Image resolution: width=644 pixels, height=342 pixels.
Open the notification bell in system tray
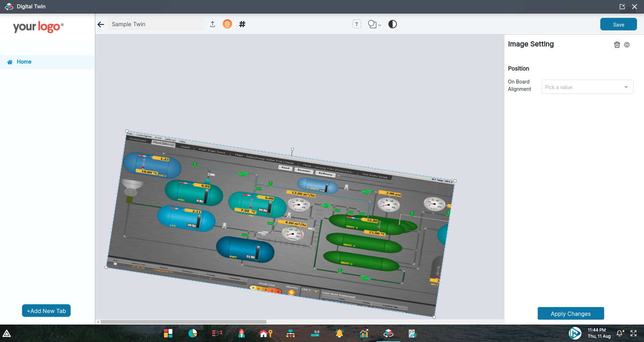point(620,333)
